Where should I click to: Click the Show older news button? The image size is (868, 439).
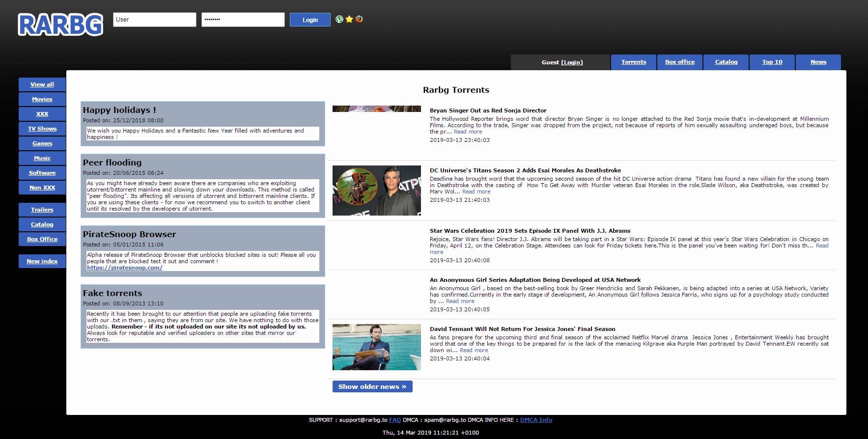tap(372, 386)
